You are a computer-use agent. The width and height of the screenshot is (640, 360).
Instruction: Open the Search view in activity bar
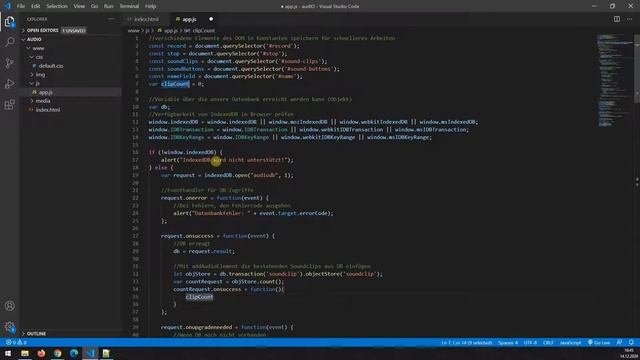tap(9, 42)
